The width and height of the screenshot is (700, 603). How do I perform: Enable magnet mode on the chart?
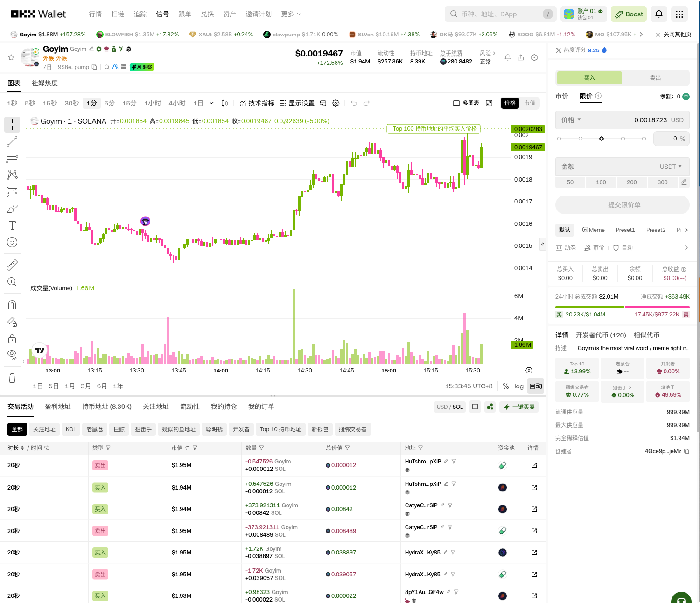(x=12, y=305)
